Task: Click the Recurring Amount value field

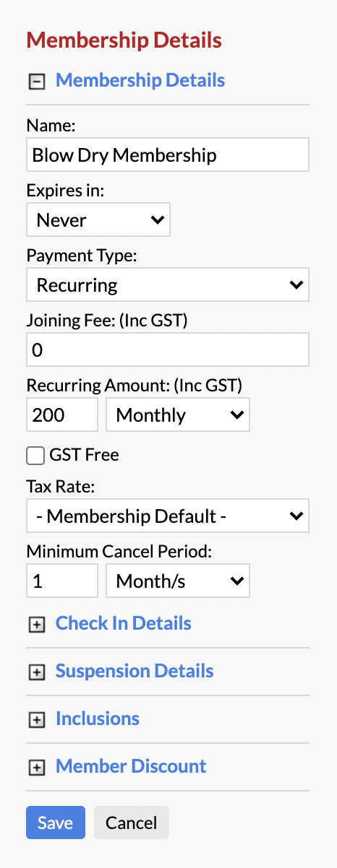Action: (62, 415)
